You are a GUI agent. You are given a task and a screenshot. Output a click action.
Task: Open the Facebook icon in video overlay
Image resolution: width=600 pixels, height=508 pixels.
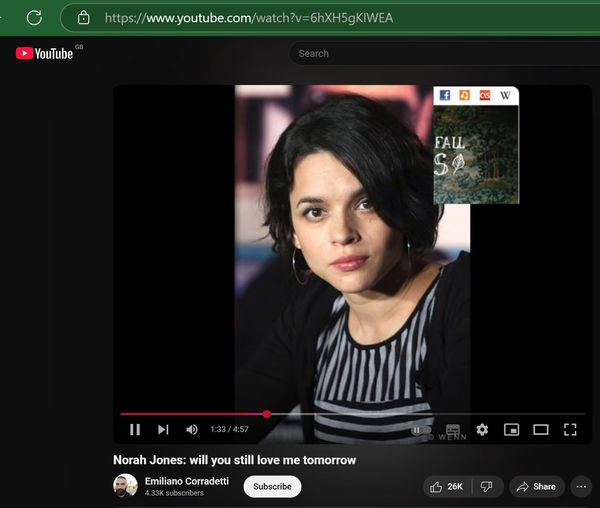click(445, 95)
